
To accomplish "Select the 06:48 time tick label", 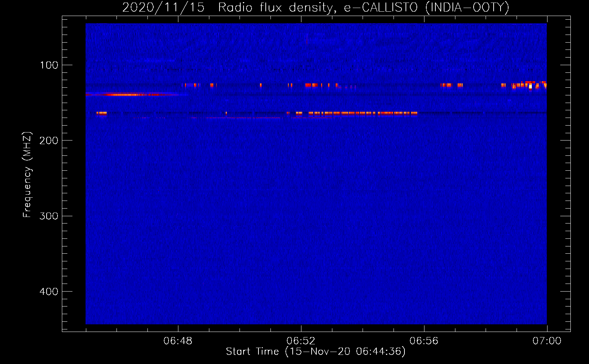I will [178, 341].
